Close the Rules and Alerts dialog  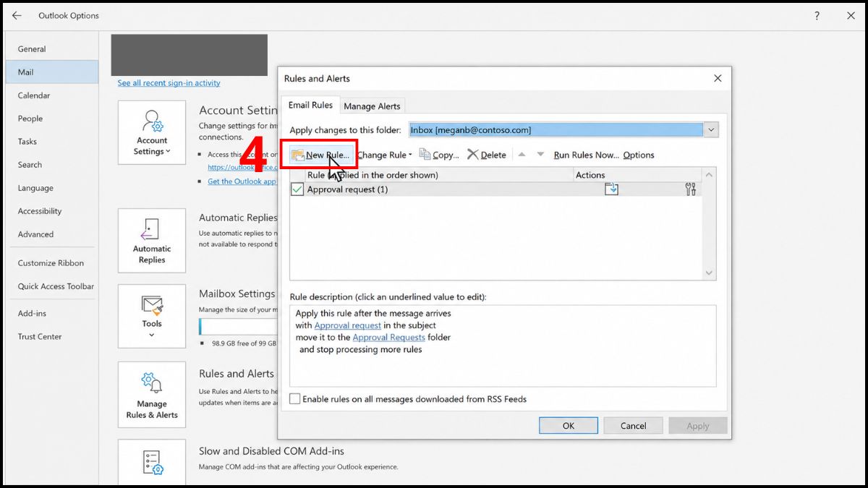pyautogui.click(x=718, y=78)
